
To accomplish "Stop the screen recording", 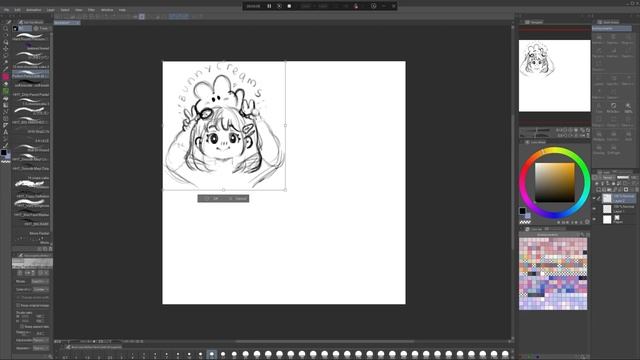I will (289, 6).
